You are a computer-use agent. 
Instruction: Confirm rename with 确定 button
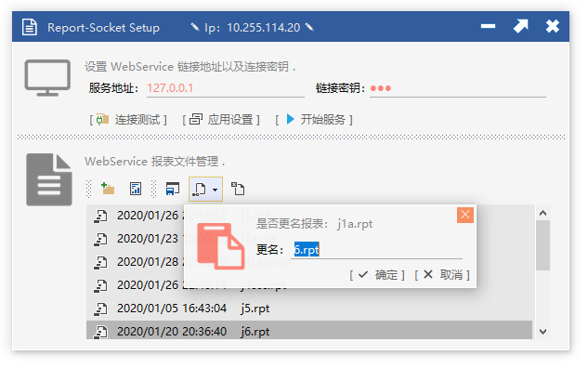pyautogui.click(x=377, y=275)
